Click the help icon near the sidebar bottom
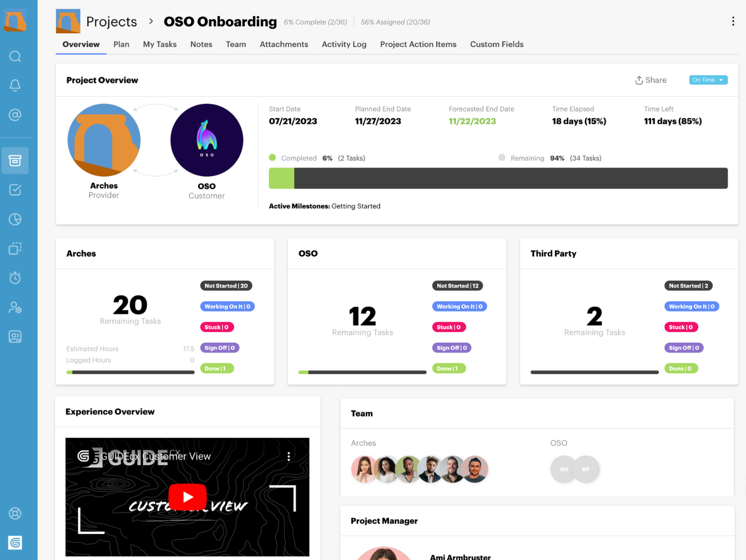Viewport: 746px width, 560px height. pyautogui.click(x=15, y=513)
